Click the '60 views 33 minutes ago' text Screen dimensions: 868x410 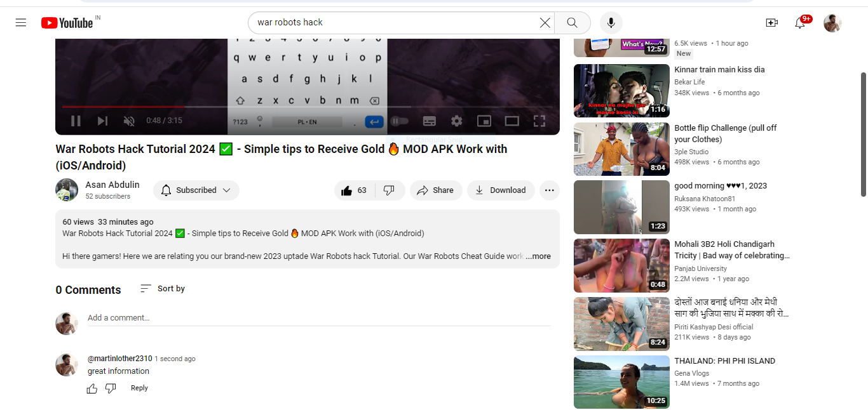(108, 222)
